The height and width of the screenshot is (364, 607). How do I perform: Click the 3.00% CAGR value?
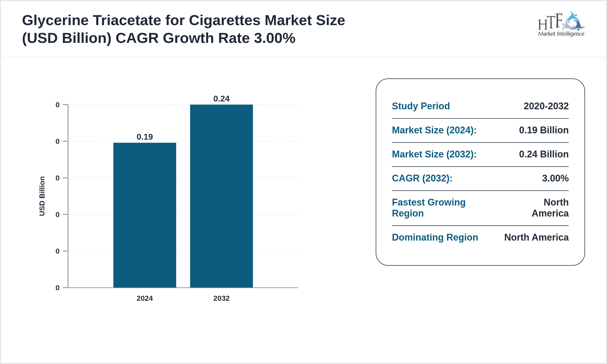555,178
